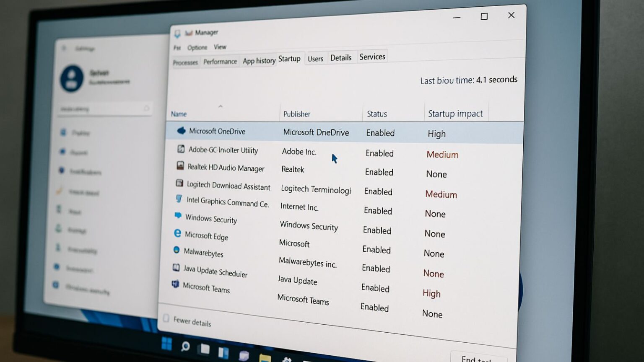The height and width of the screenshot is (362, 644).
Task: Sort by the Startup impact column header
Action: pyautogui.click(x=455, y=114)
